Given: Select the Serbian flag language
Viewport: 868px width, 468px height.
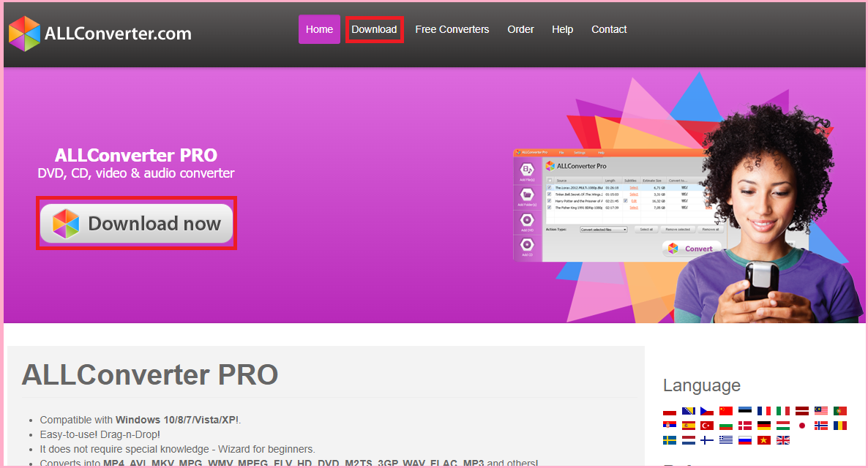Looking at the screenshot, I should point(670,426).
